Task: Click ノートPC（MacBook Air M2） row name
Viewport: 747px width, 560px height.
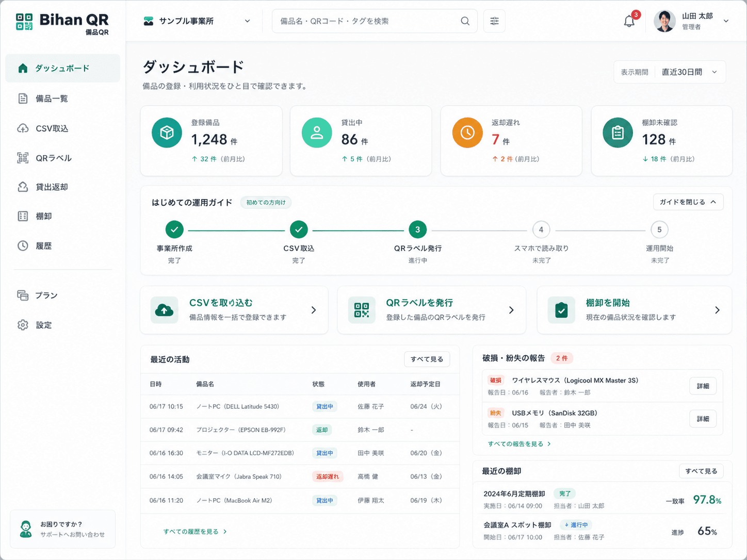Action: point(234,501)
